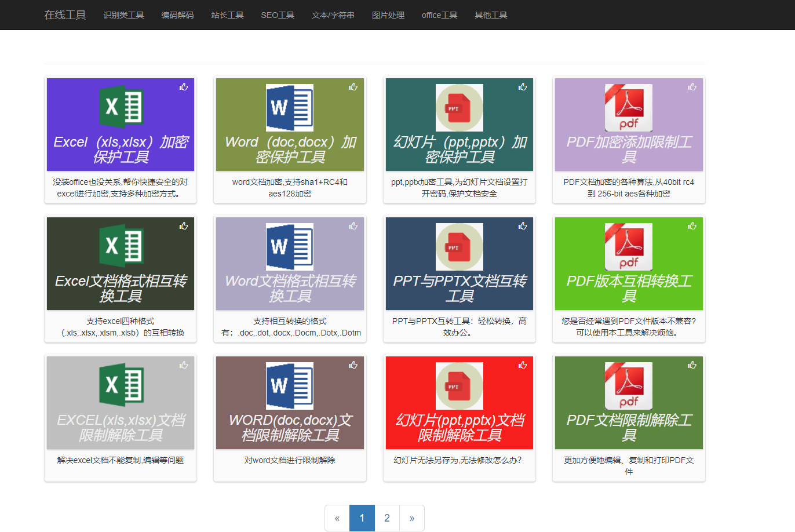Like the PDF文档限制解除工具 card with thumbs-up

click(692, 365)
